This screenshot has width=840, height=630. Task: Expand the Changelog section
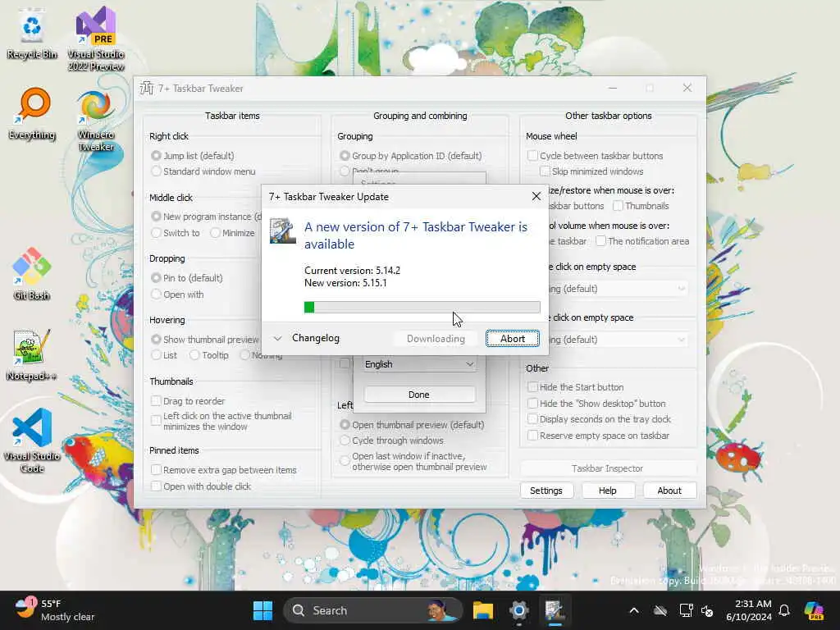pos(307,338)
